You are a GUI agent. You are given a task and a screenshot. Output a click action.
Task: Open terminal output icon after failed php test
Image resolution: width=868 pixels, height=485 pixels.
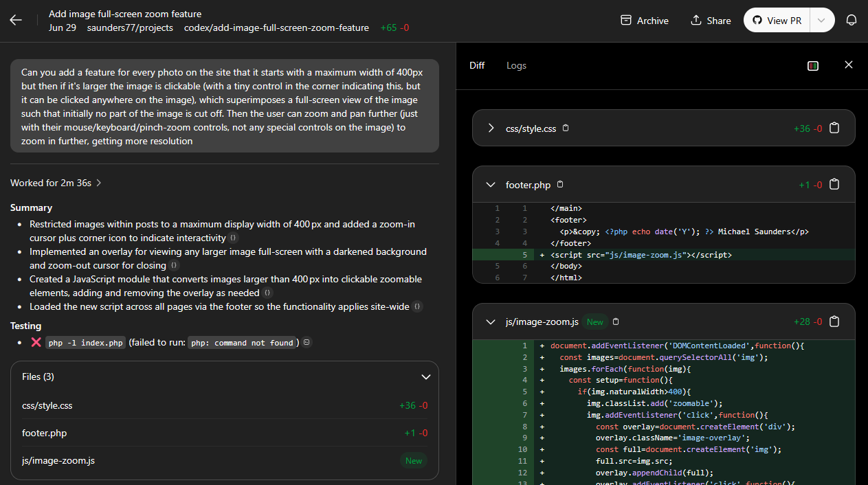[x=307, y=342]
